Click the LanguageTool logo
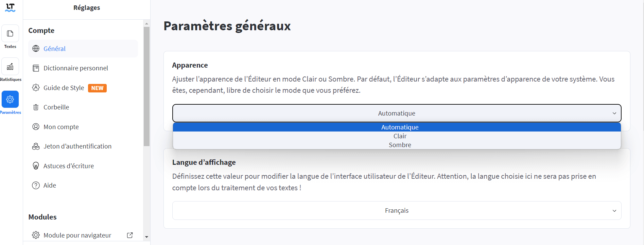 click(10, 7)
